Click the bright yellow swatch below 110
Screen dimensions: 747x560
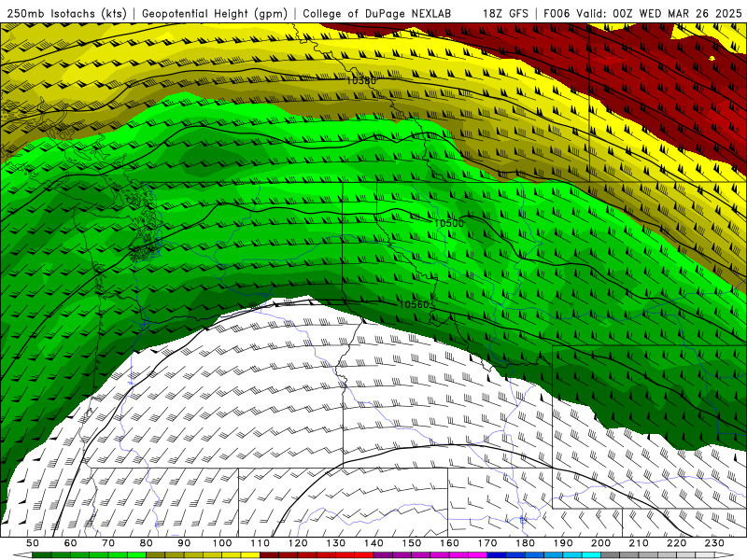pos(250,555)
